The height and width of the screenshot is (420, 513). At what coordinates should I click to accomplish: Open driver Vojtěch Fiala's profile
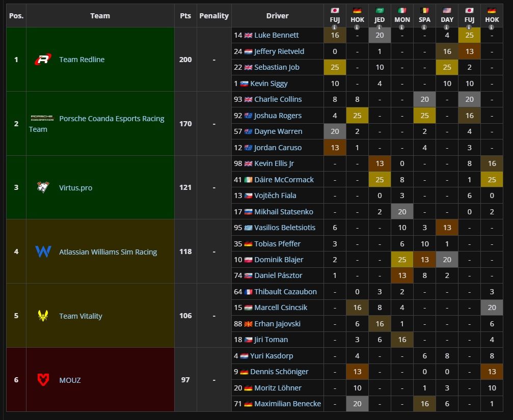[x=275, y=195]
